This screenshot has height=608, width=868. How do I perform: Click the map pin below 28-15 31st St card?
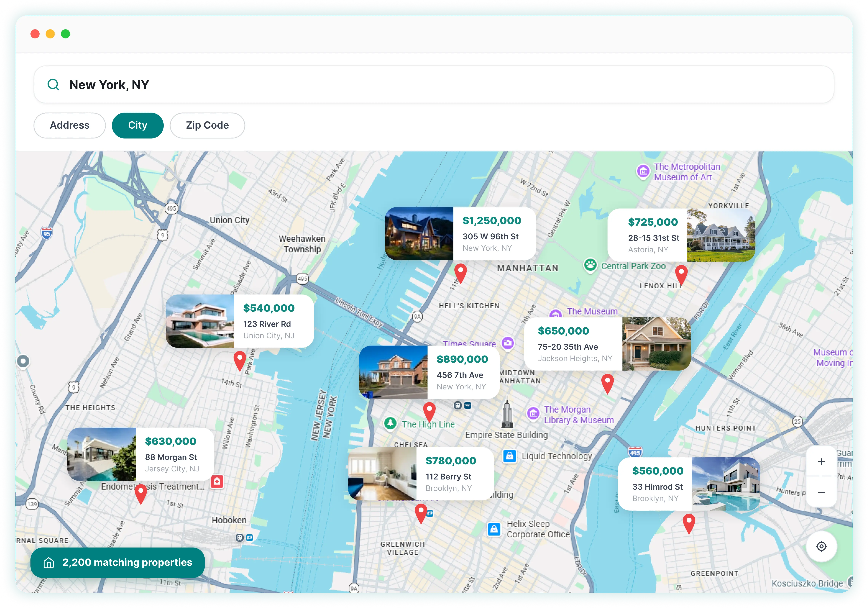681,275
